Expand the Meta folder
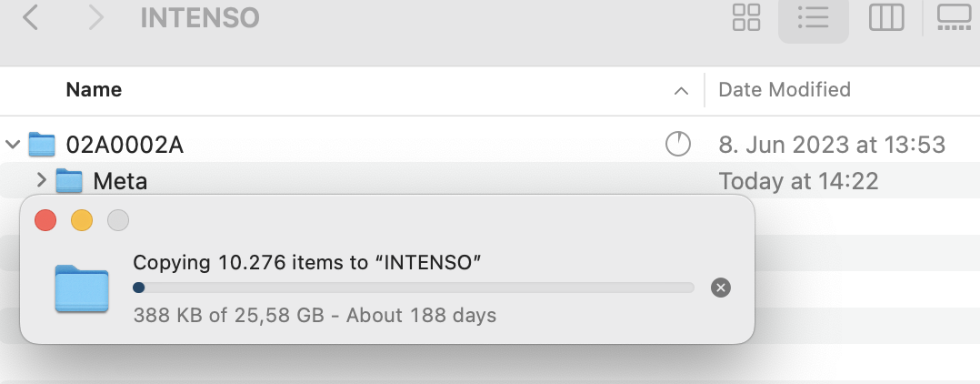The image size is (980, 384). tap(40, 181)
